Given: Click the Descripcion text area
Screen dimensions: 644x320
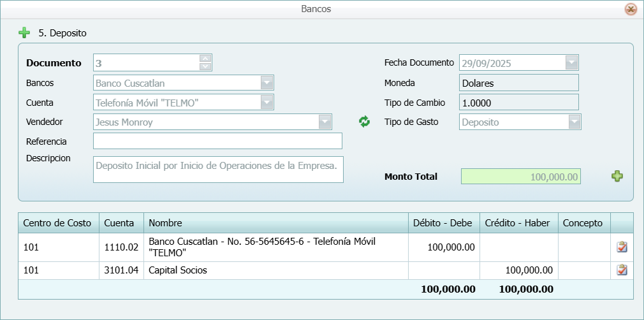Looking at the screenshot, I should tap(217, 170).
